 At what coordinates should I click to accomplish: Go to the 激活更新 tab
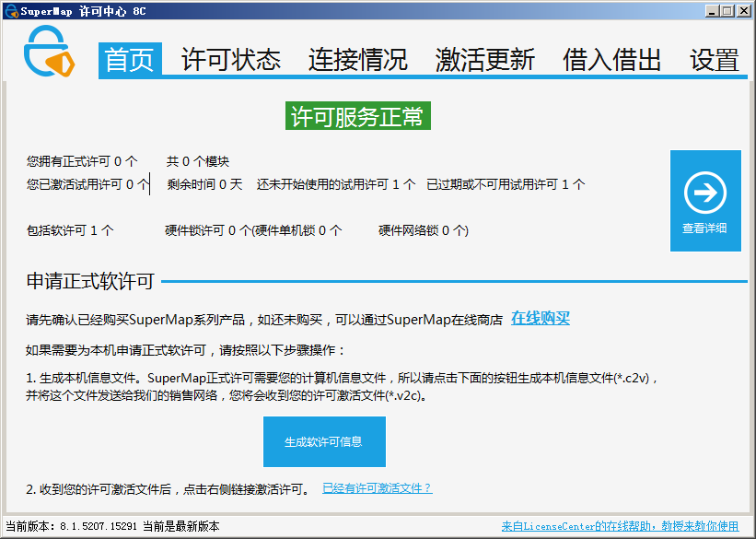[485, 60]
